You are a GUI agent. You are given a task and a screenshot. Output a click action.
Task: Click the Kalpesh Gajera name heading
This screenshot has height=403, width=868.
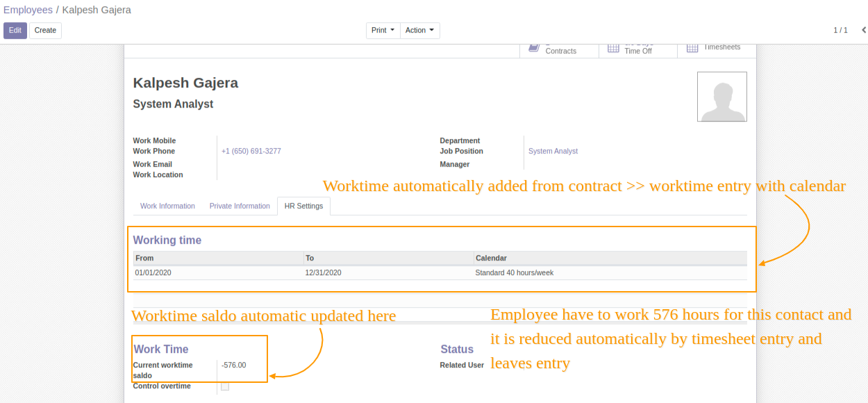click(x=185, y=83)
